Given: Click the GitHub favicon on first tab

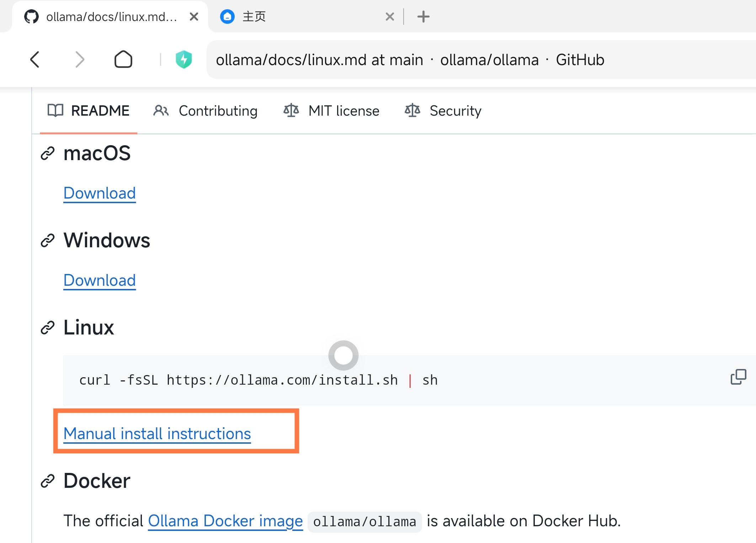Looking at the screenshot, I should (31, 17).
